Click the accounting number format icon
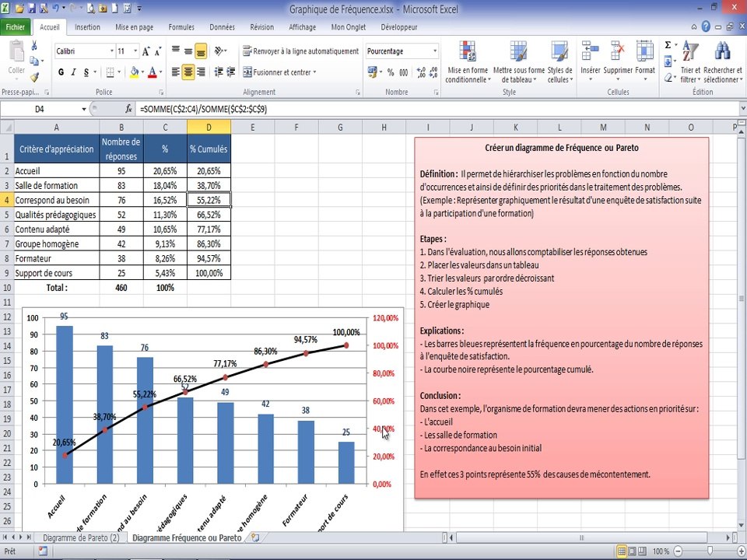The height and width of the screenshot is (560, 747). [373, 72]
